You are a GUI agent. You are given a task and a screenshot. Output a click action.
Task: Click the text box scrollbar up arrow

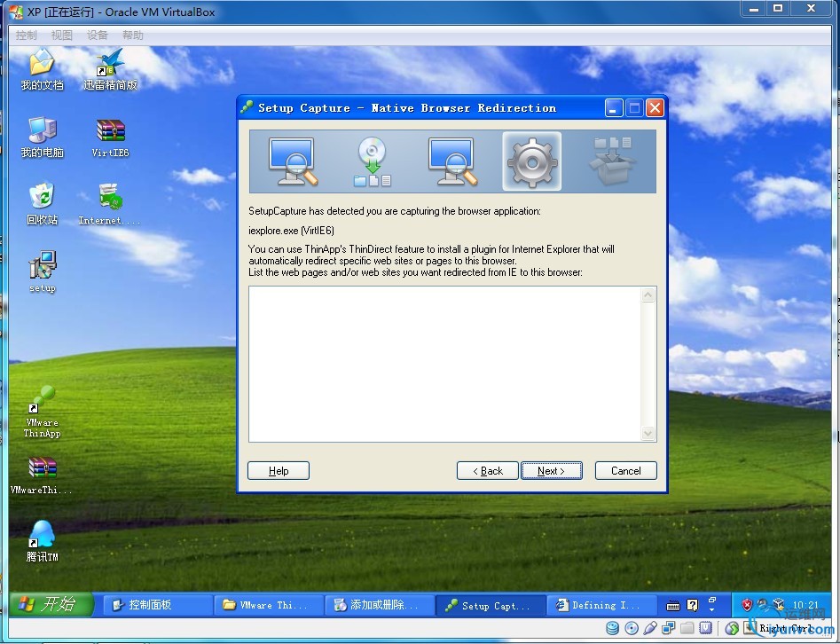pos(648,295)
